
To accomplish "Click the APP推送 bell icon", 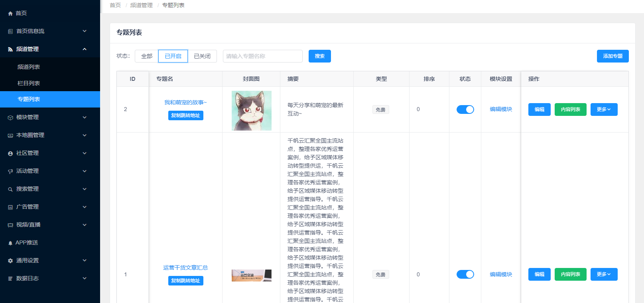I will 10,243.
